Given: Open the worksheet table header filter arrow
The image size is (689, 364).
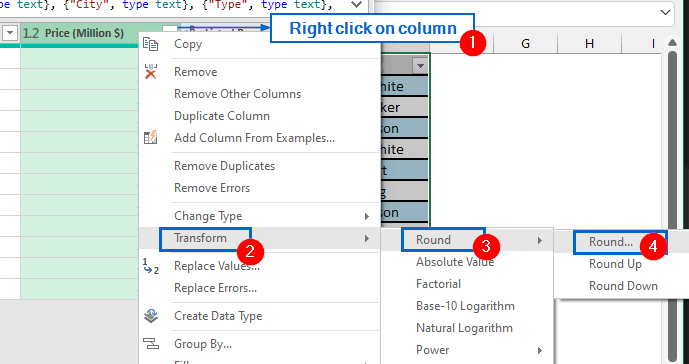Looking at the screenshot, I should point(421,66).
